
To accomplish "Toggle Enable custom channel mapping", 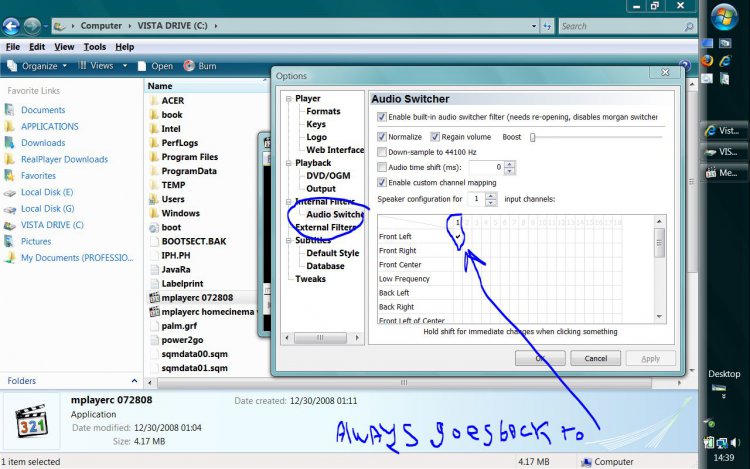I will click(x=381, y=182).
